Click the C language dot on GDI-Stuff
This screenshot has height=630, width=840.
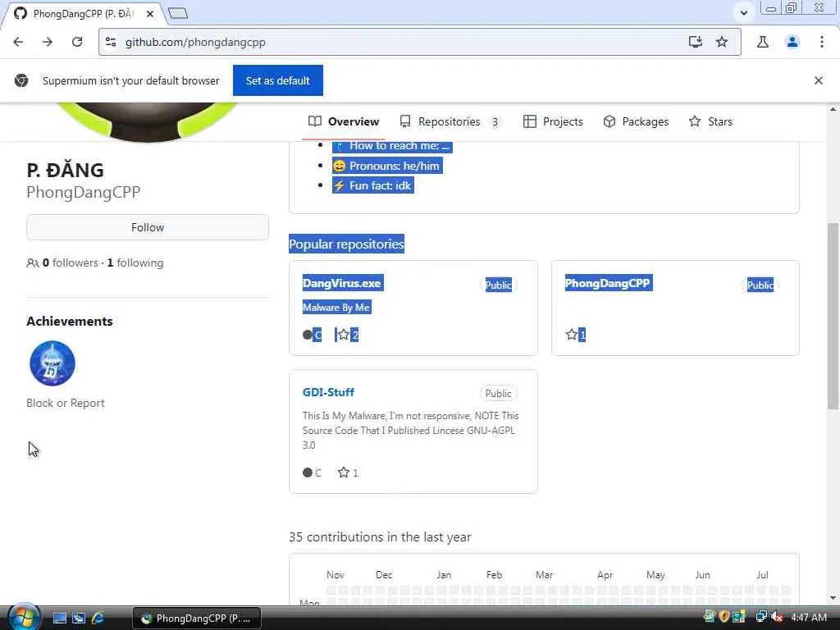click(308, 472)
